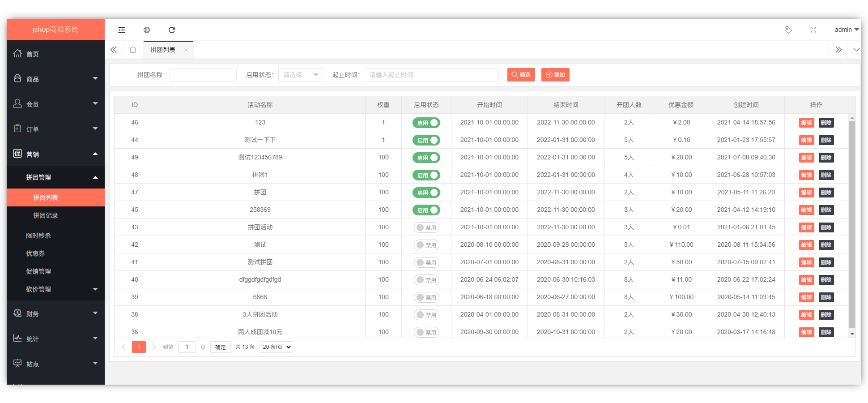The width and height of the screenshot is (868, 403).
Task: Click the 会员 user icon
Action: pos(17,104)
